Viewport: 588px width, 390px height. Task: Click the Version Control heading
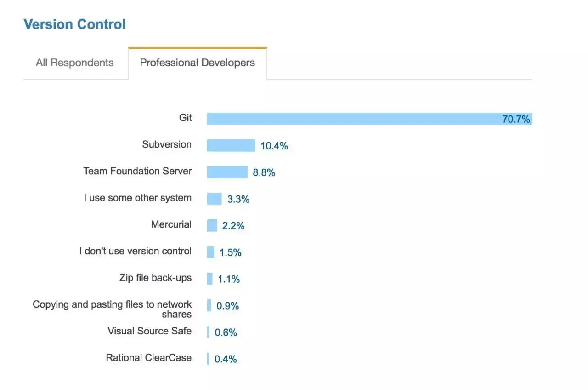tap(74, 24)
